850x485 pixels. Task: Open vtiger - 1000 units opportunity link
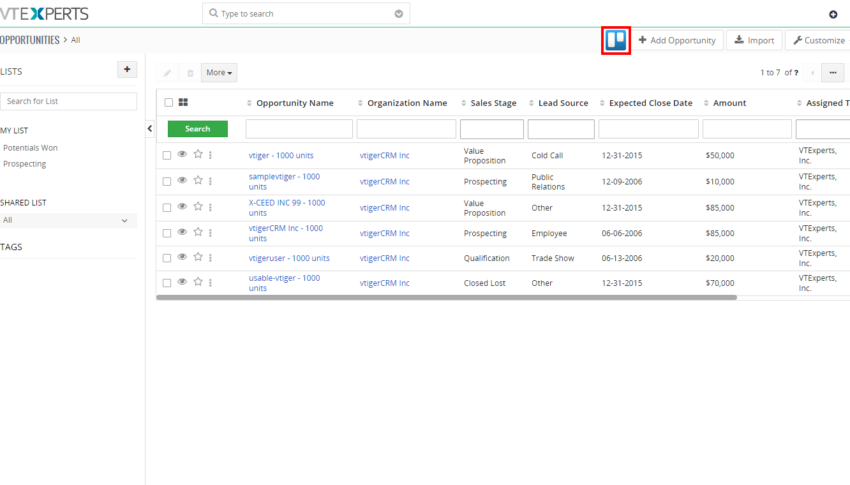[281, 156]
